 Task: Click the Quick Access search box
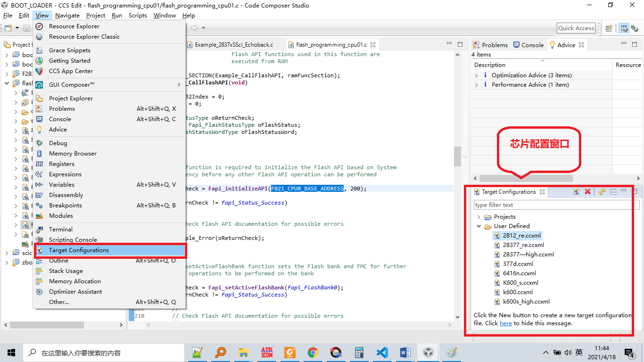[576, 28]
